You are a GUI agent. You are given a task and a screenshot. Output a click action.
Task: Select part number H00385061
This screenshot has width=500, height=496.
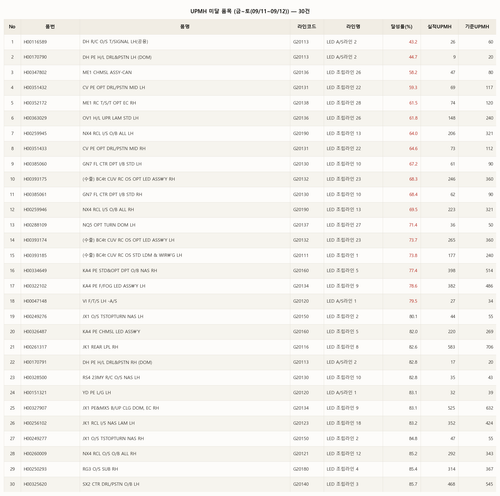point(35,194)
